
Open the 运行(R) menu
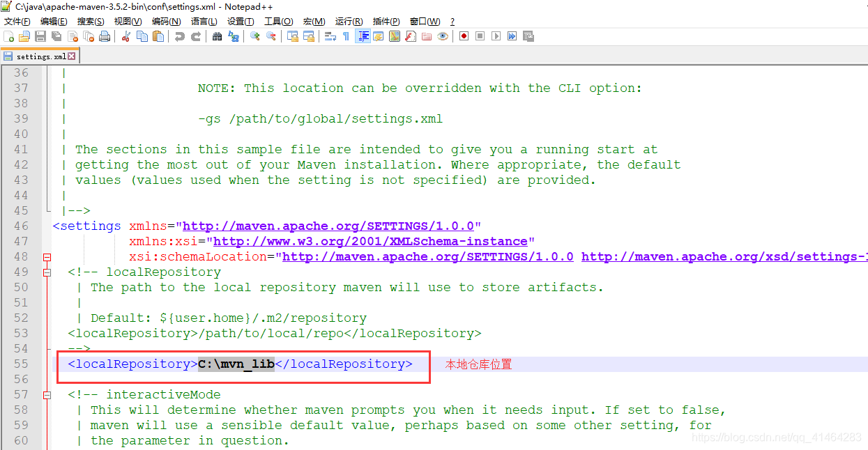(x=349, y=22)
